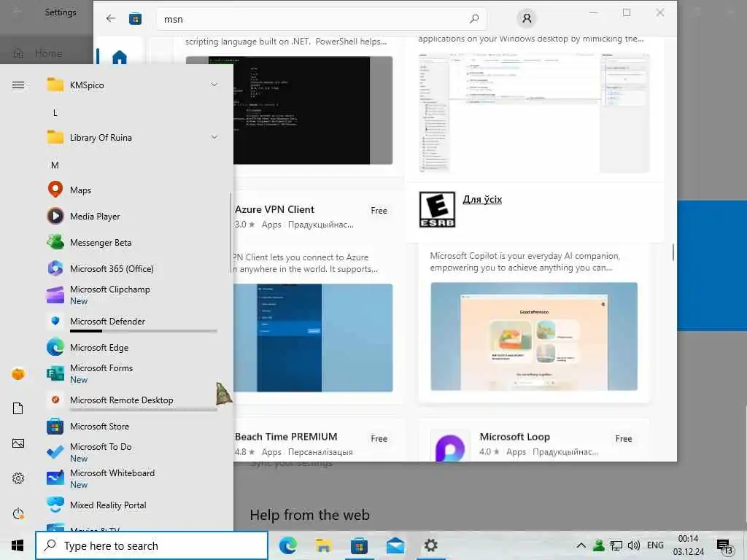Go to Store Home tab
Viewport: 747px width, 560px height.
[x=119, y=58]
